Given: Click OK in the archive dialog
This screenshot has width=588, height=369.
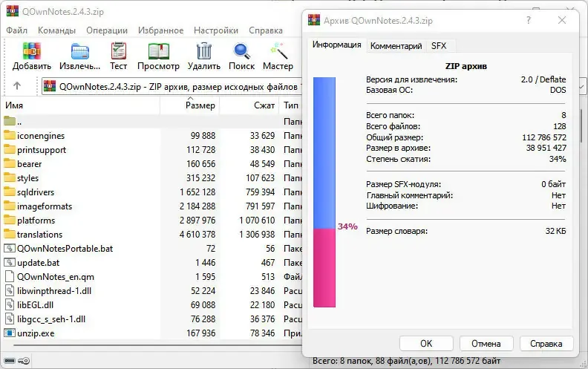Looking at the screenshot, I should 426,344.
